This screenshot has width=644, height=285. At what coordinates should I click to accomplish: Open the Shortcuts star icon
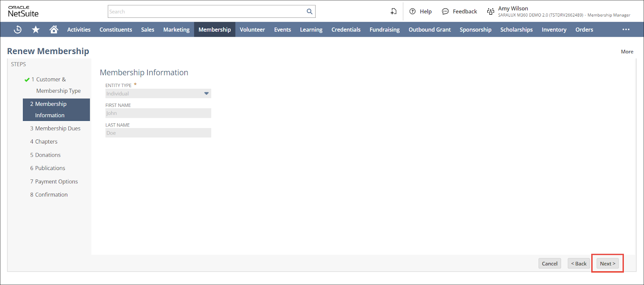click(x=36, y=29)
